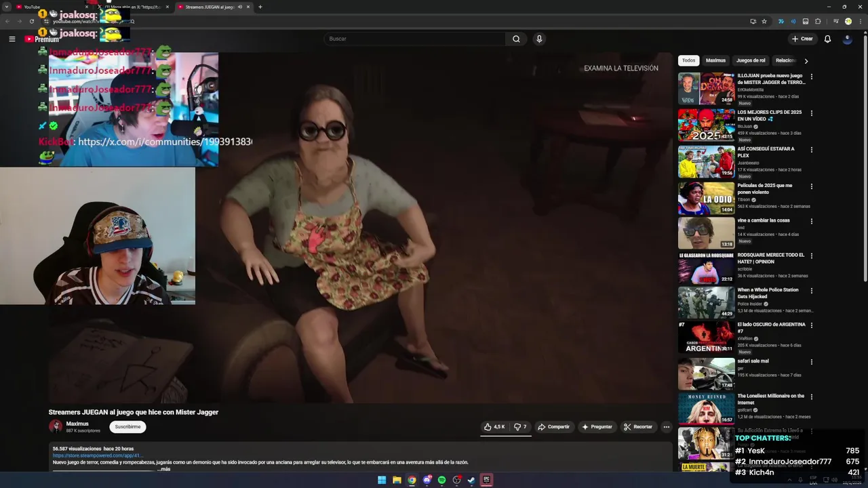Viewport: 868px width, 488px height.
Task: Open options for Police Station Gets Hijacked
Action: click(811, 291)
